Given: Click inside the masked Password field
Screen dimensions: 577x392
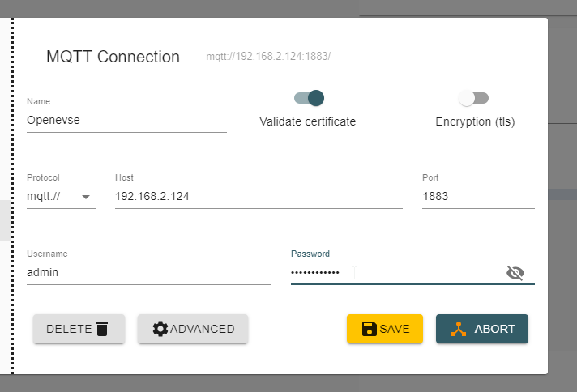Looking at the screenshot, I should (397, 273).
